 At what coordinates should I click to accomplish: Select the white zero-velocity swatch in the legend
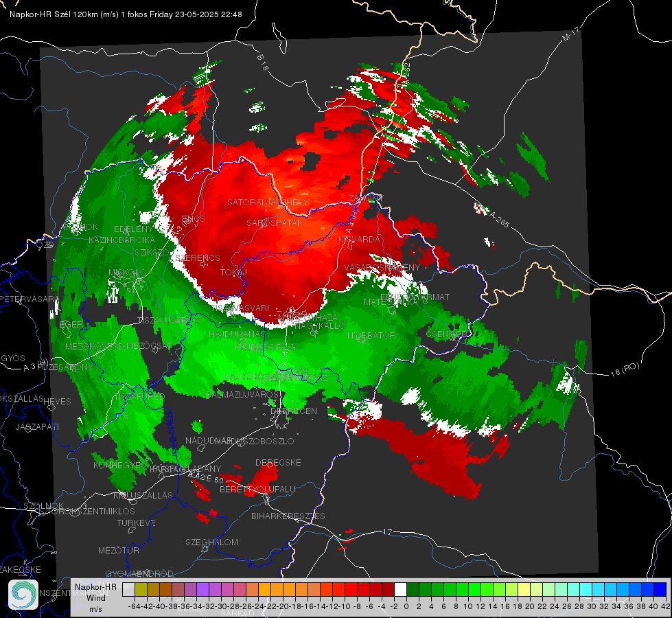400,590
